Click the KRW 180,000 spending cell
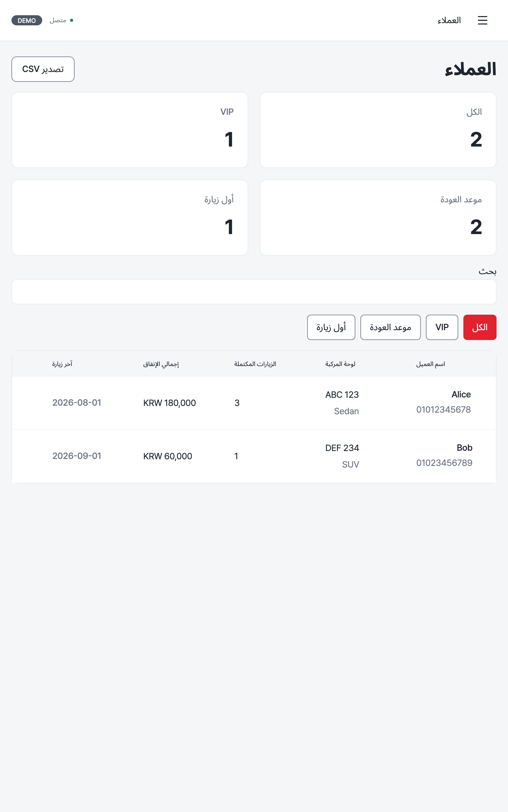Viewport: 508px width, 812px height. [x=169, y=403]
